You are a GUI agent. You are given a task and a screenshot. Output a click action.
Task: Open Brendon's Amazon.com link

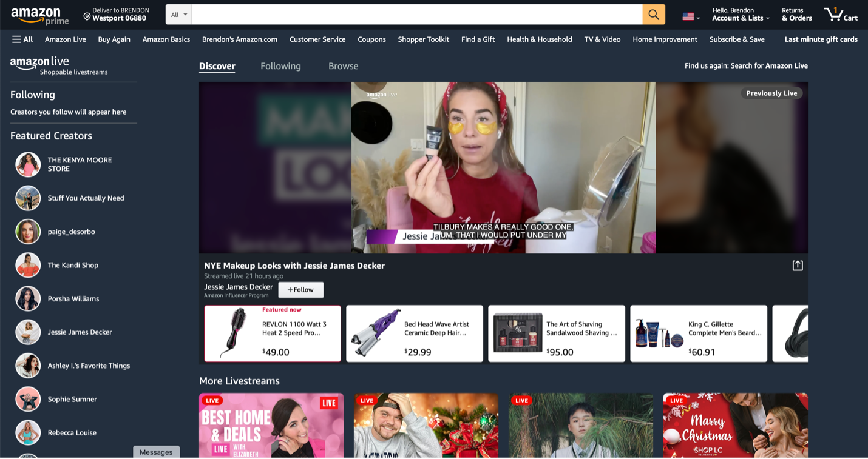point(240,39)
